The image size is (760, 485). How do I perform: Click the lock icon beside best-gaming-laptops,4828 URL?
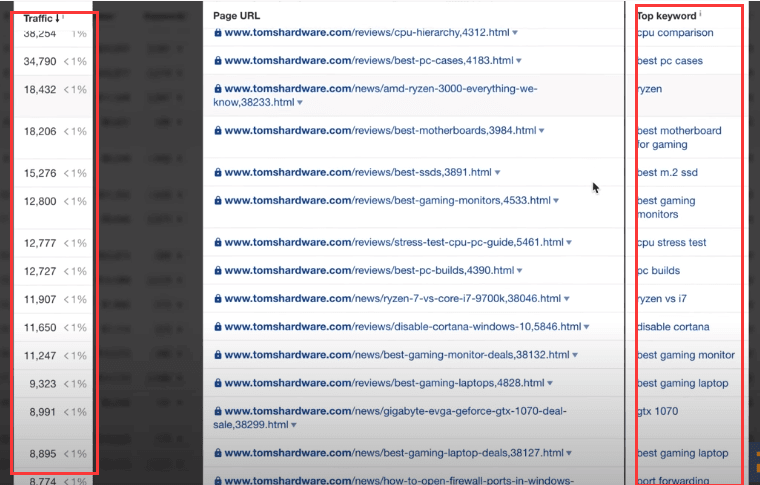218,382
